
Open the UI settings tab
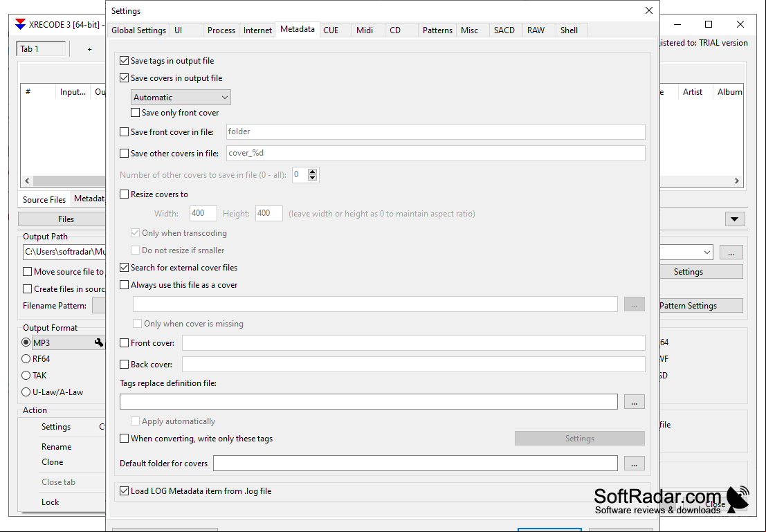[186, 30]
